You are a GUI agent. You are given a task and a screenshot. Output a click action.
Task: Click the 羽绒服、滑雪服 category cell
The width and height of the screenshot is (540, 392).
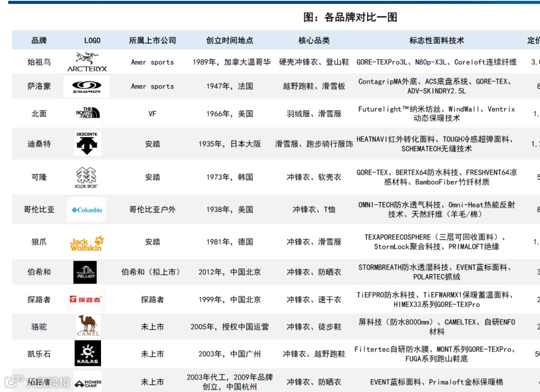314,114
